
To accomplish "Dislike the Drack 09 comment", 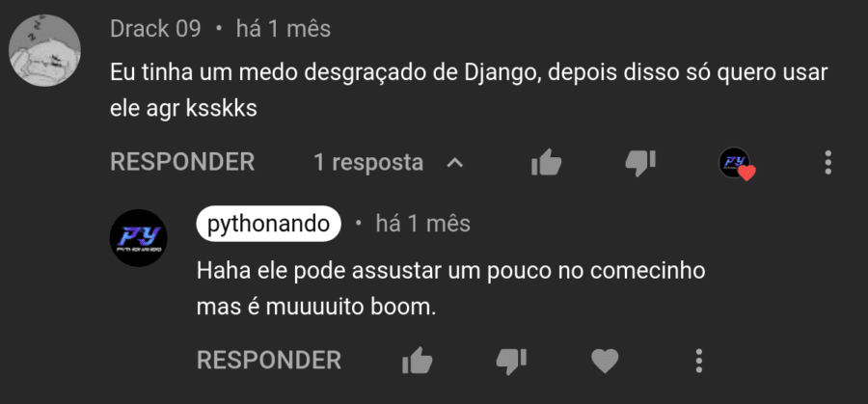I will pos(640,163).
